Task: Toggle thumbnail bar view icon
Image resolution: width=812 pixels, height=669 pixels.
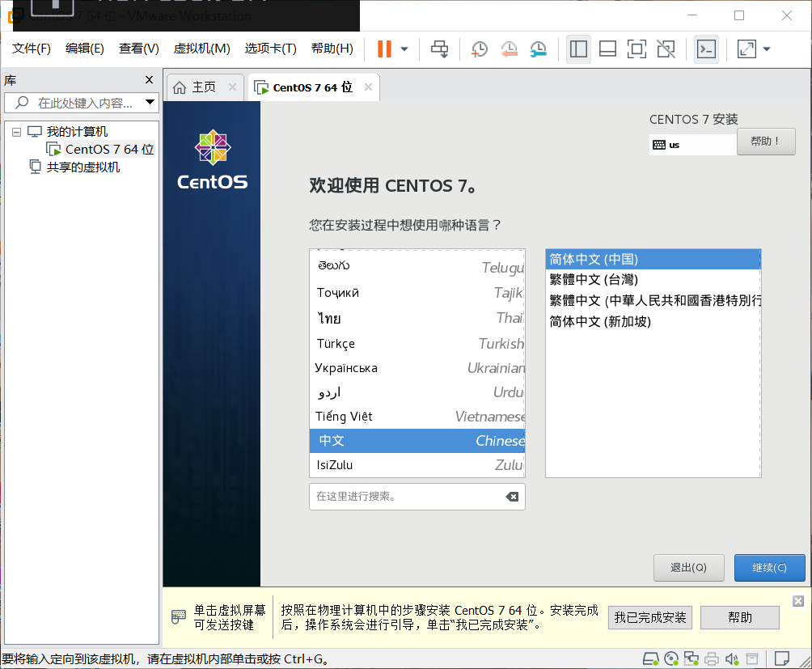Action: coord(607,49)
